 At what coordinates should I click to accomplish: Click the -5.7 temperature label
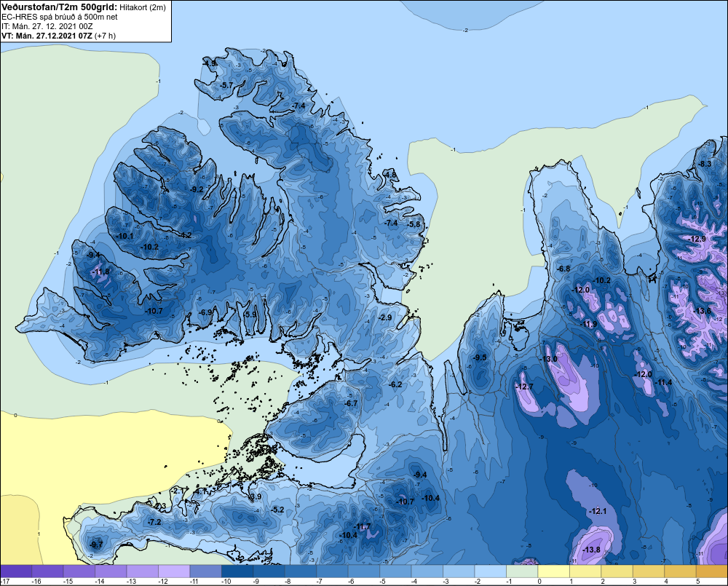coord(226,85)
